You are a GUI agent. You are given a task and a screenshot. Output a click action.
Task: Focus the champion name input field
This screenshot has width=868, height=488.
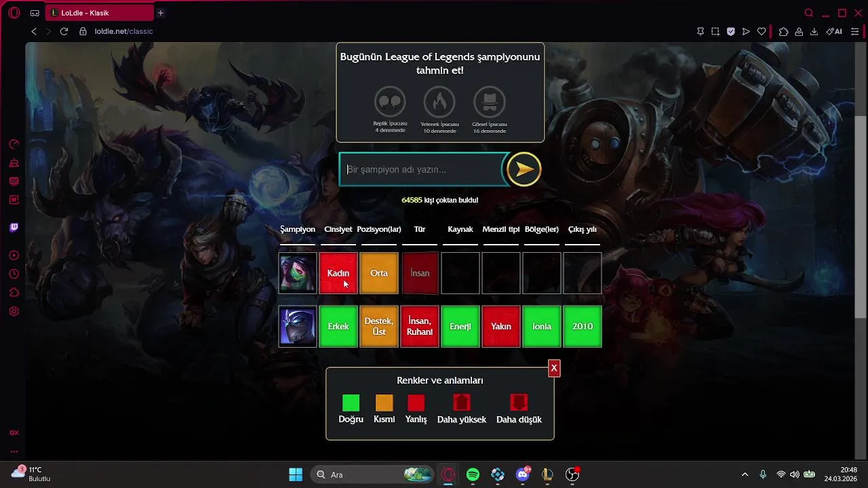(x=422, y=169)
